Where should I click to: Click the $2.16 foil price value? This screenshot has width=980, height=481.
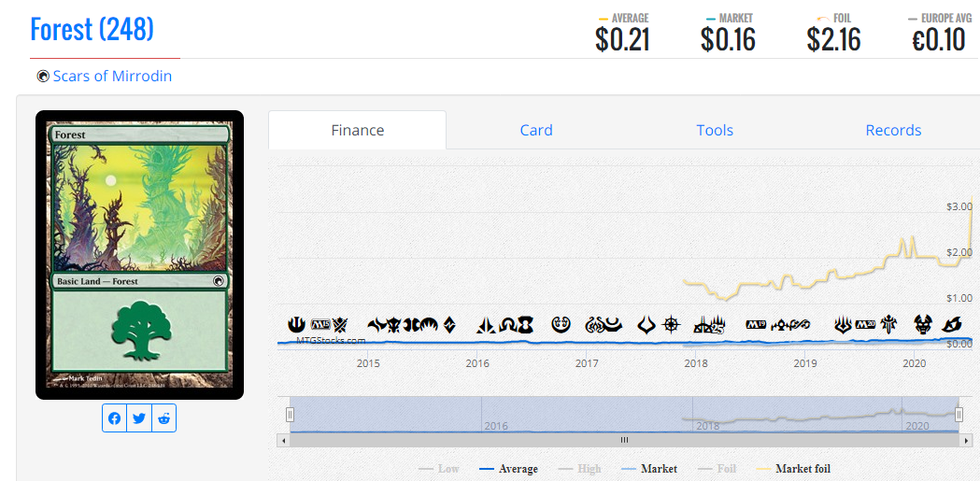833,40
